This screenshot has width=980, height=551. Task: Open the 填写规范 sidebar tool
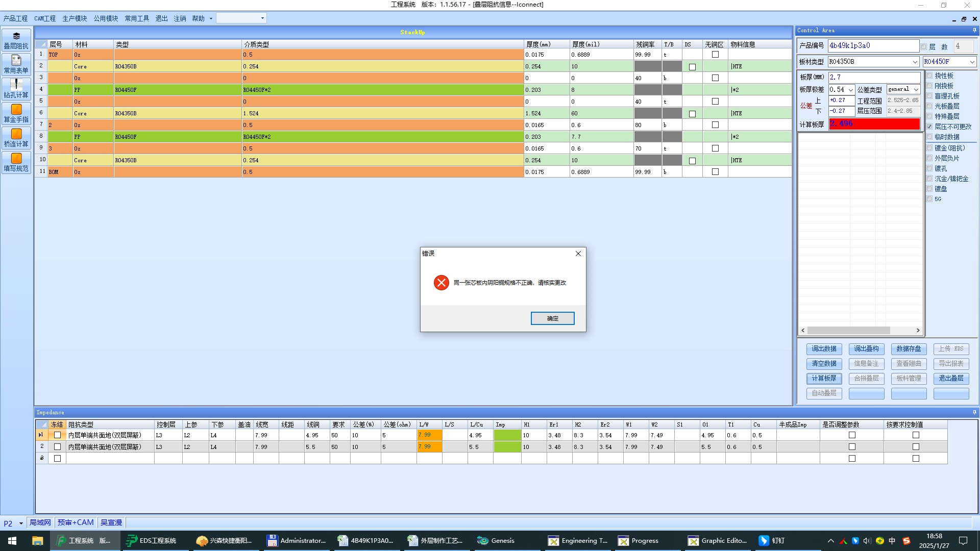pyautogui.click(x=16, y=162)
